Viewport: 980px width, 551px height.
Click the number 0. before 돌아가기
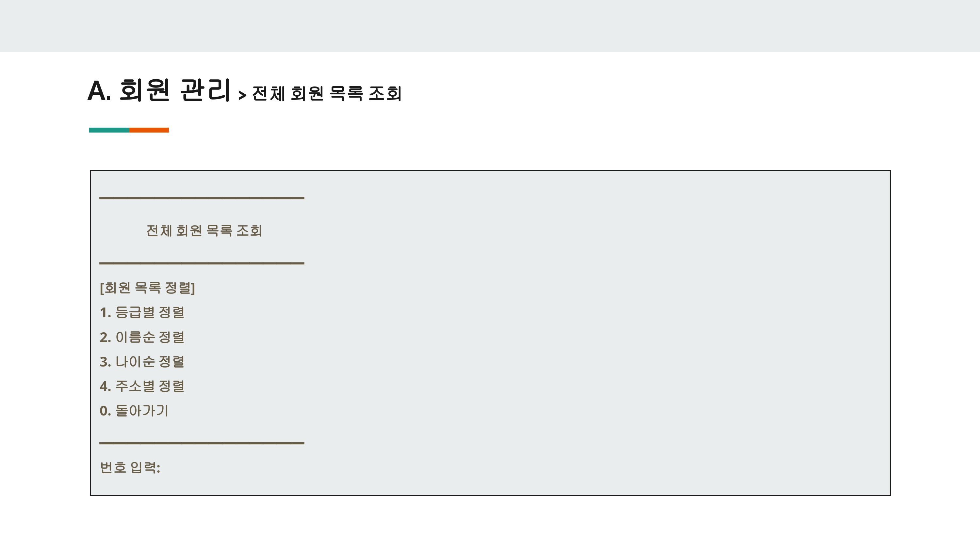[x=105, y=411]
